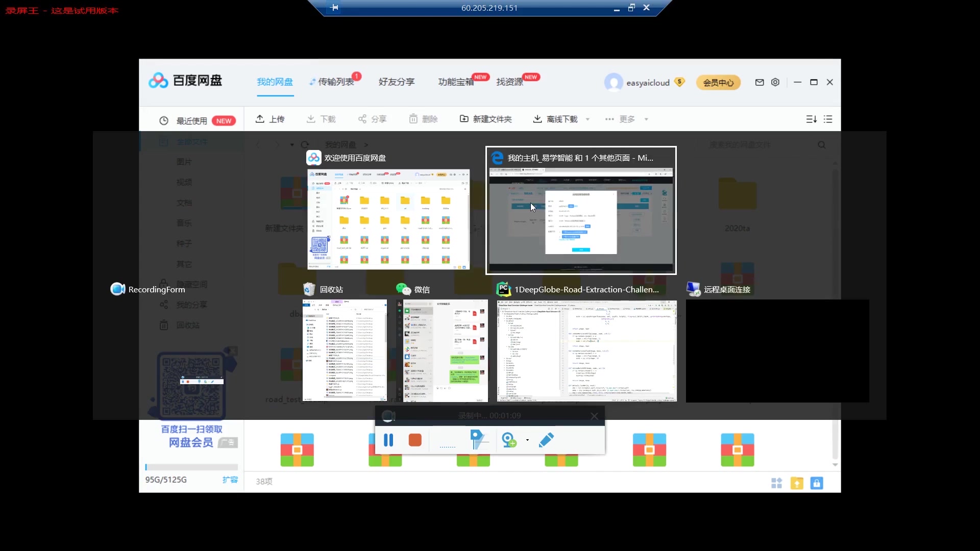Viewport: 980px width, 551px height.
Task: Switch to 我的网盘 tab
Action: pyautogui.click(x=275, y=82)
